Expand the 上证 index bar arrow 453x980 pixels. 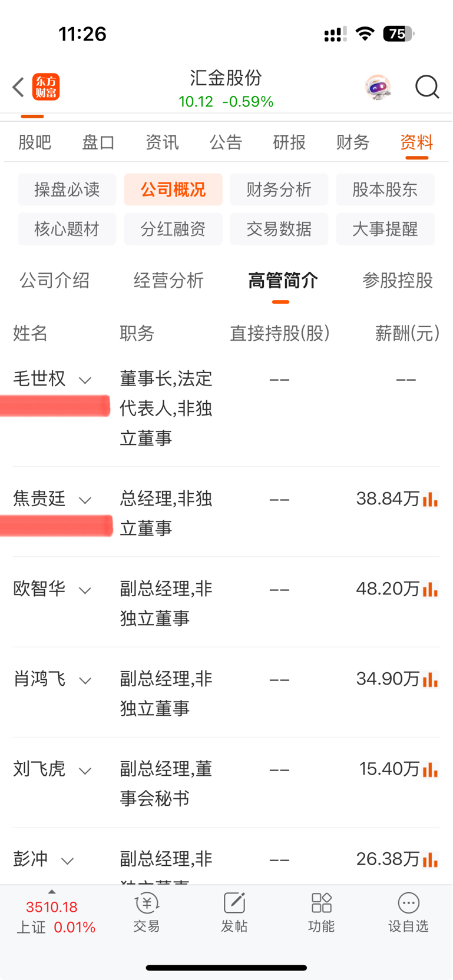click(x=52, y=892)
